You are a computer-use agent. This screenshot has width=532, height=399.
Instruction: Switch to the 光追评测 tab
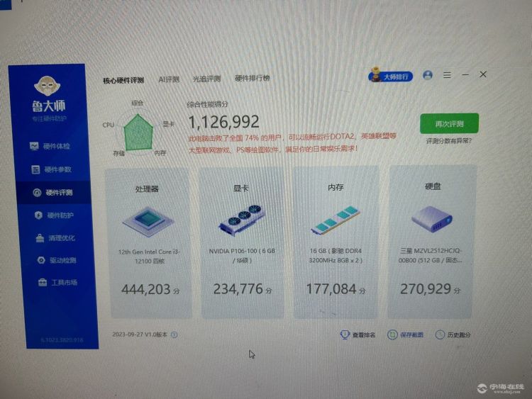click(x=206, y=79)
